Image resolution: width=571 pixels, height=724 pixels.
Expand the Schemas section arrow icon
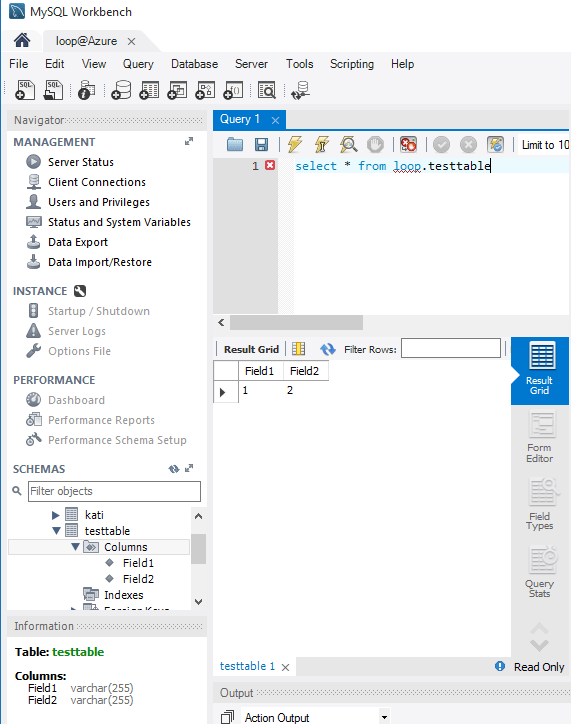click(x=189, y=468)
